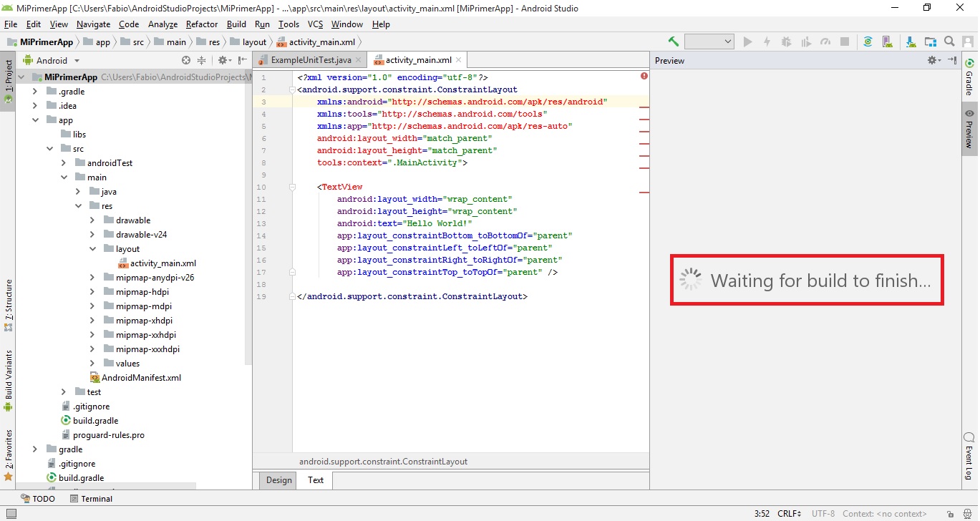Open the Build menu
The width and height of the screenshot is (980, 521).
point(236,24)
